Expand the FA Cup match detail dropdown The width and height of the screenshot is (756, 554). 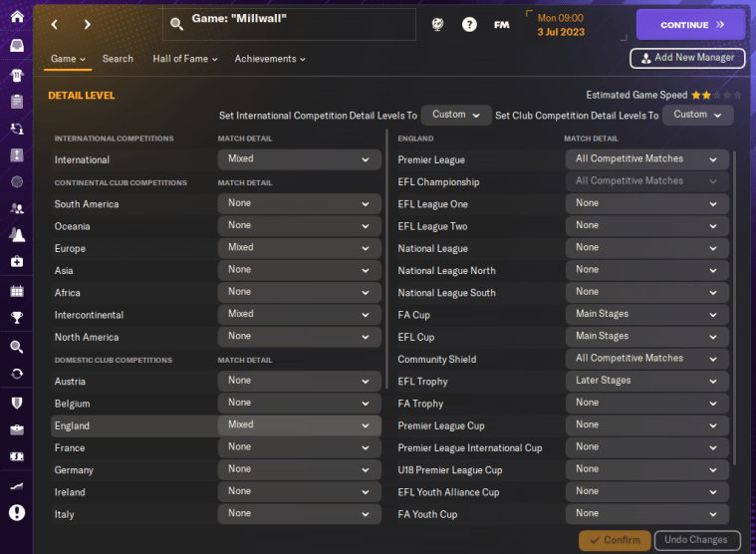pos(646,315)
